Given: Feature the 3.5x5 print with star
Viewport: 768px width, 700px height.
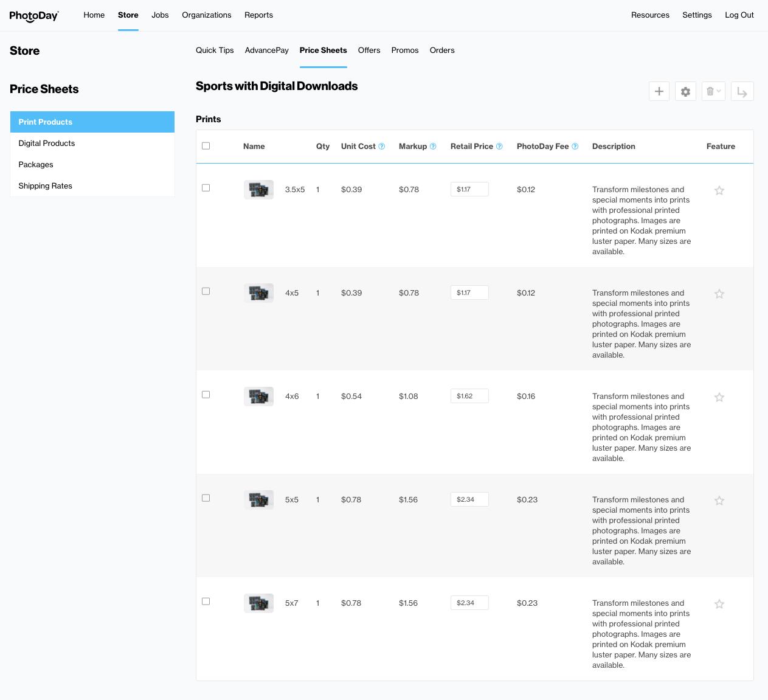Looking at the screenshot, I should click(719, 190).
